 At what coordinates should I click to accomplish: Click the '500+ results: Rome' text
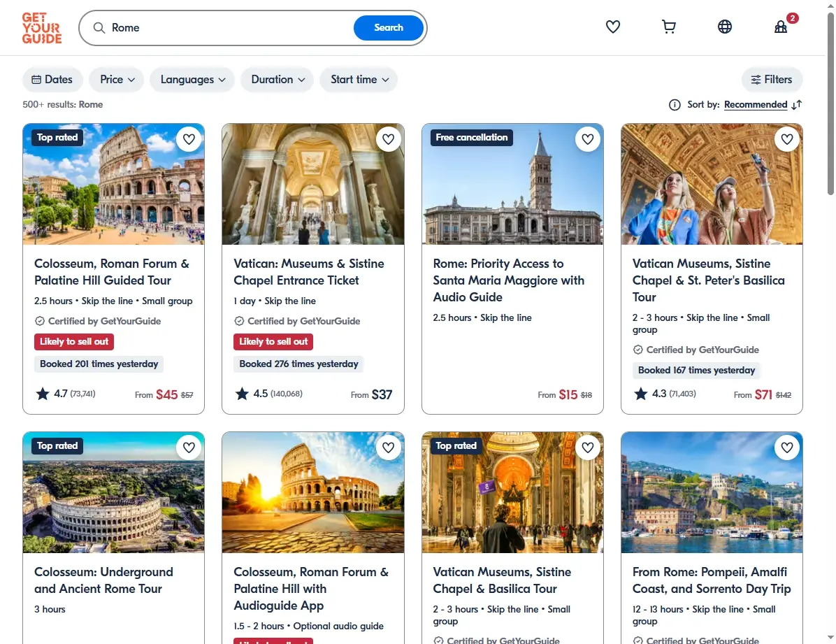62,105
